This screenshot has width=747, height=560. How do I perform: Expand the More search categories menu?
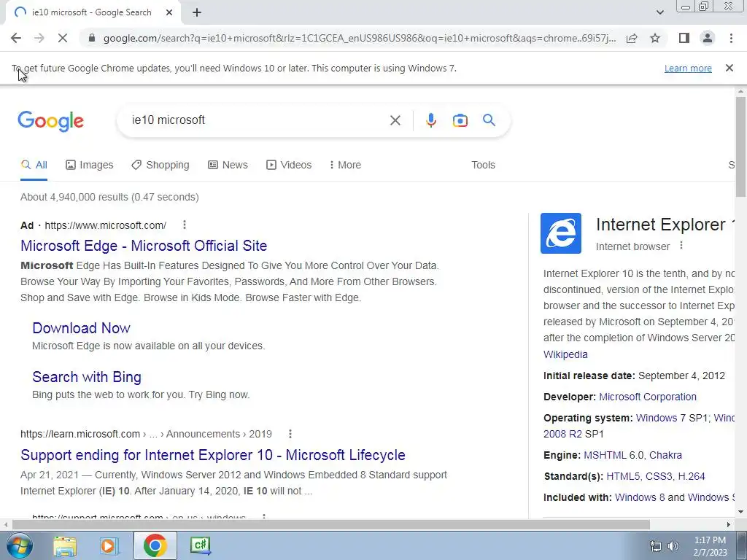(x=345, y=165)
